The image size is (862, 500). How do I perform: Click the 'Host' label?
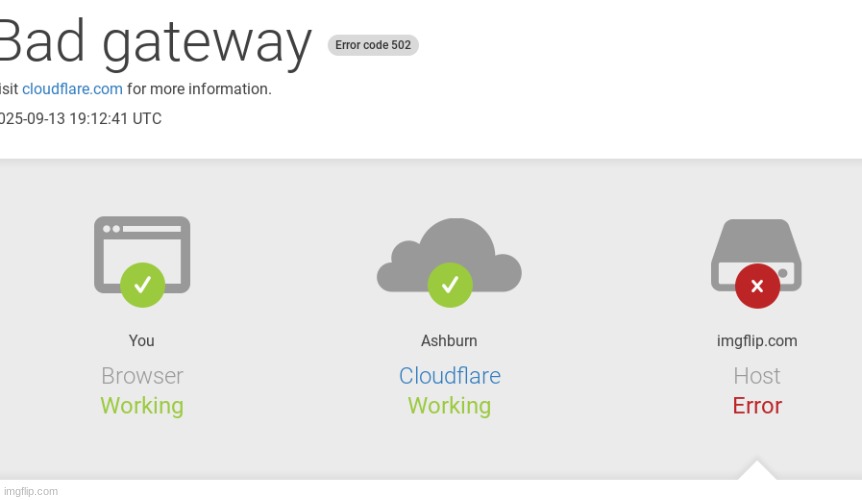click(757, 376)
